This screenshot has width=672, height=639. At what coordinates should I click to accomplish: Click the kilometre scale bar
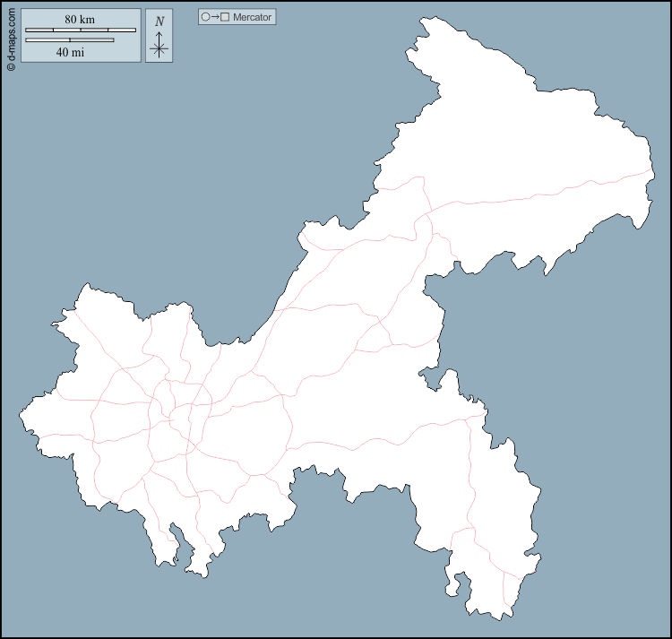(x=81, y=30)
